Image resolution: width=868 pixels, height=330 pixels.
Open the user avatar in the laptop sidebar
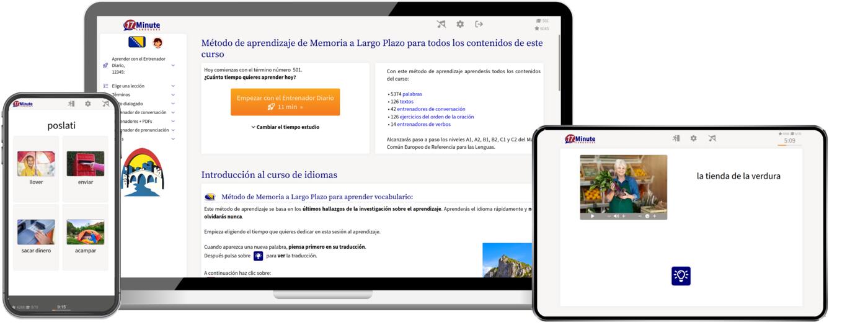click(157, 43)
